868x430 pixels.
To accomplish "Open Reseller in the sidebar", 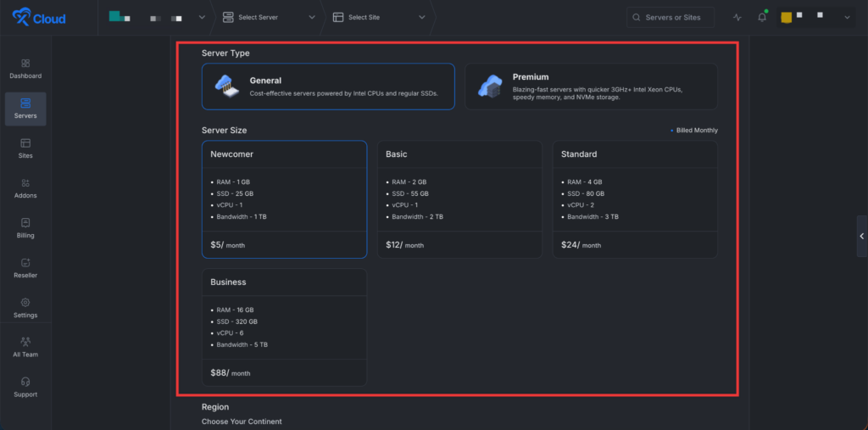I will (25, 268).
